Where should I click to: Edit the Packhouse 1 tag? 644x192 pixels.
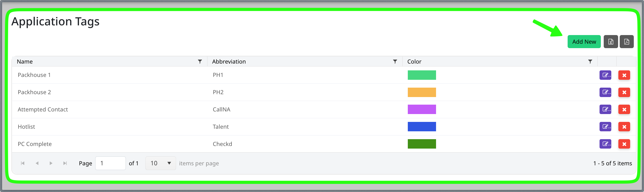[605, 75]
